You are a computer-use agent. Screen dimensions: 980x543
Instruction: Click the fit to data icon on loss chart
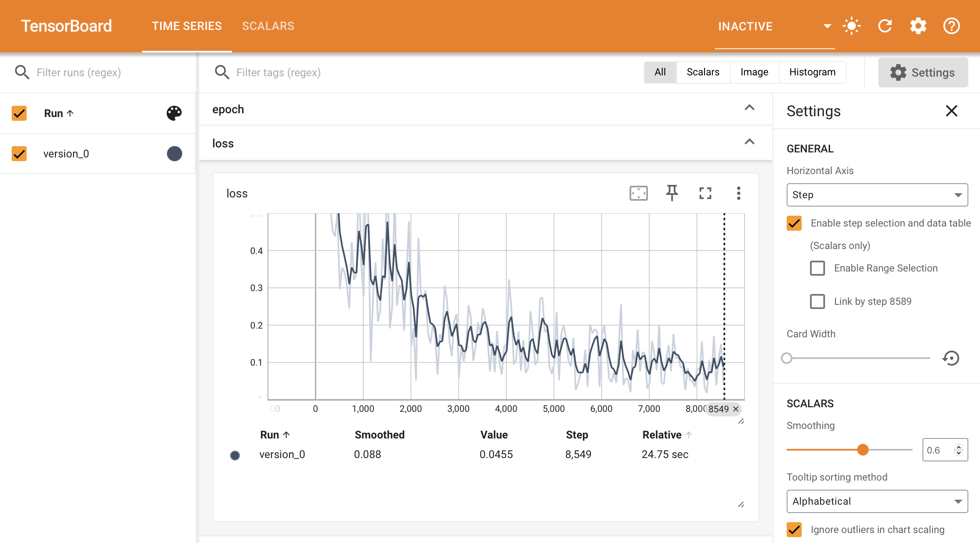pyautogui.click(x=639, y=193)
